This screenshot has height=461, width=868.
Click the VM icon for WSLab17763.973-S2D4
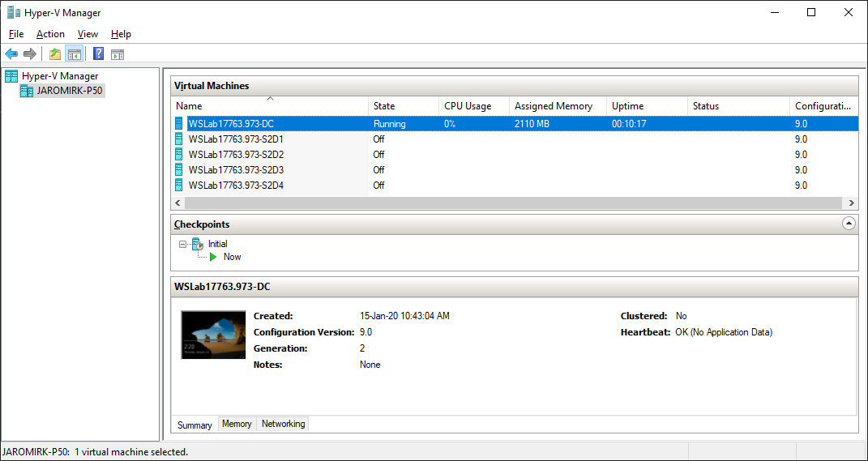coord(179,186)
